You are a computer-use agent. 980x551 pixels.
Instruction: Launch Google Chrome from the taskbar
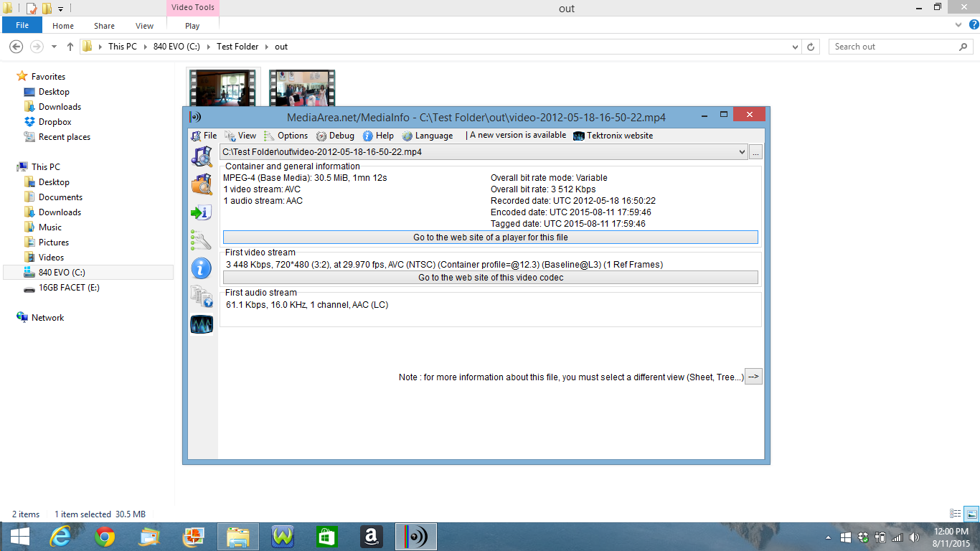pos(105,537)
